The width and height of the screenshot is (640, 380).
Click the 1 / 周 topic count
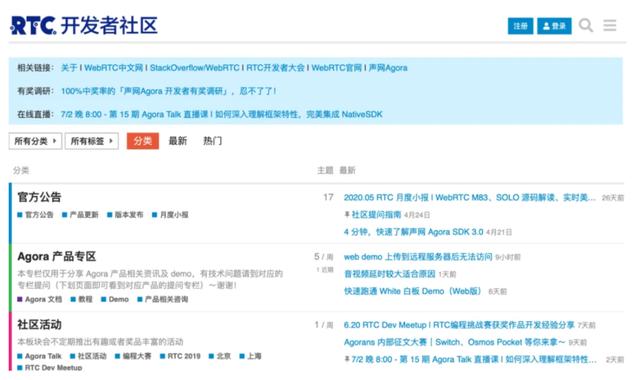[324, 325]
